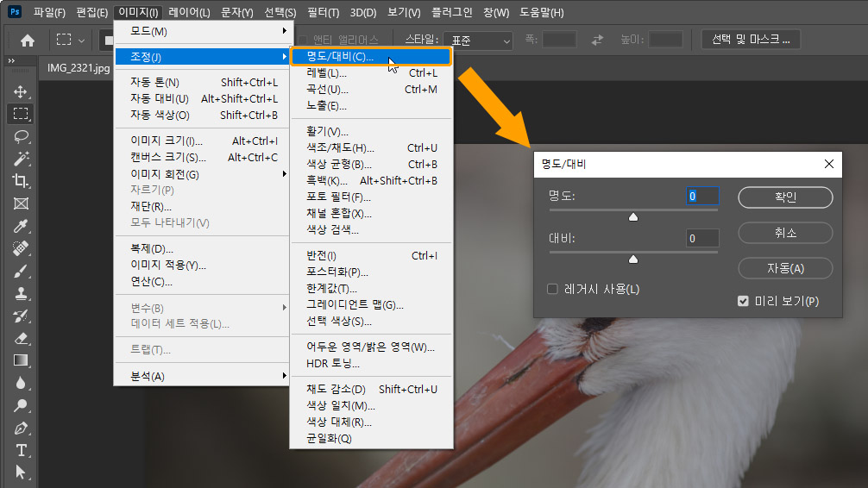Image resolution: width=868 pixels, height=488 pixels.
Task: Select the Crop tool
Action: pos(21,181)
